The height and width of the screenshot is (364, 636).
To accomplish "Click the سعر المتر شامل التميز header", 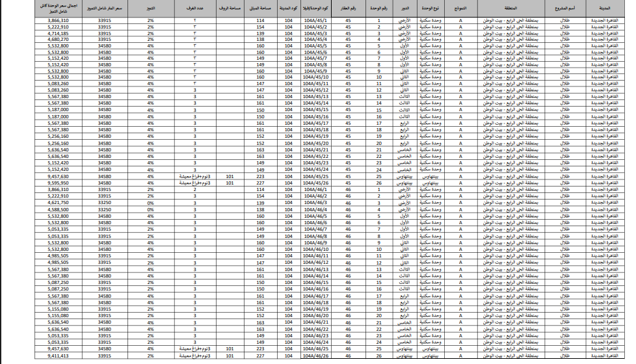I will coord(104,8).
